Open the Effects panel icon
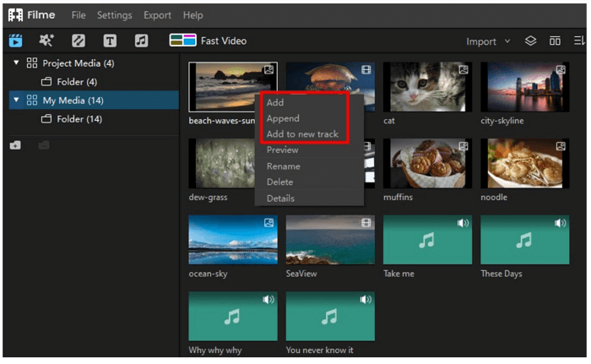The width and height of the screenshot is (591, 364). point(46,41)
